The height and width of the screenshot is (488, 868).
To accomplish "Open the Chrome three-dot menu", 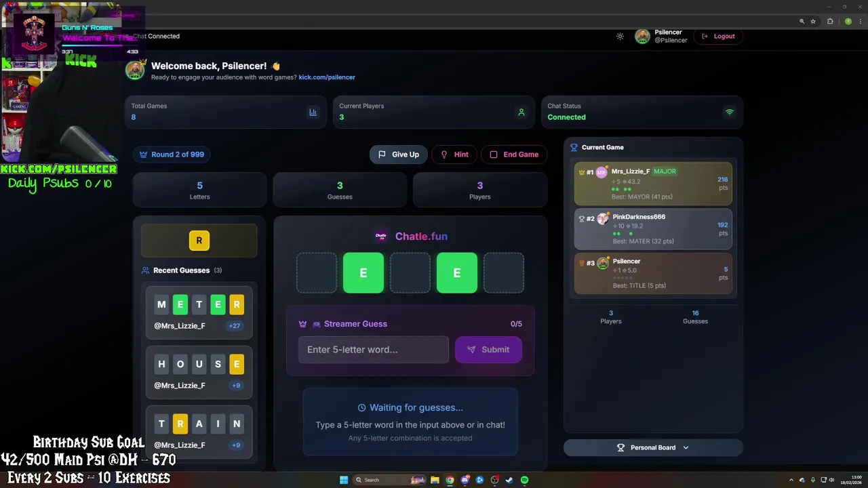I will (x=860, y=21).
